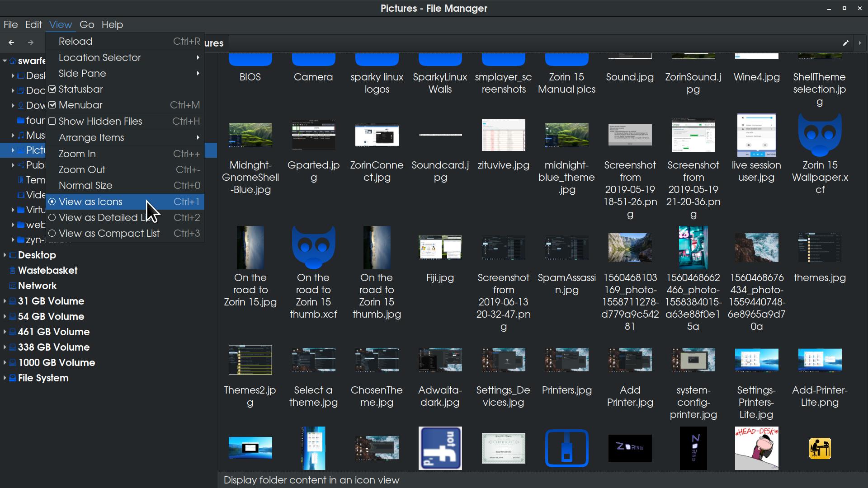Click the pencil edit-location icon
Screen dimensions: 868x488
point(845,43)
